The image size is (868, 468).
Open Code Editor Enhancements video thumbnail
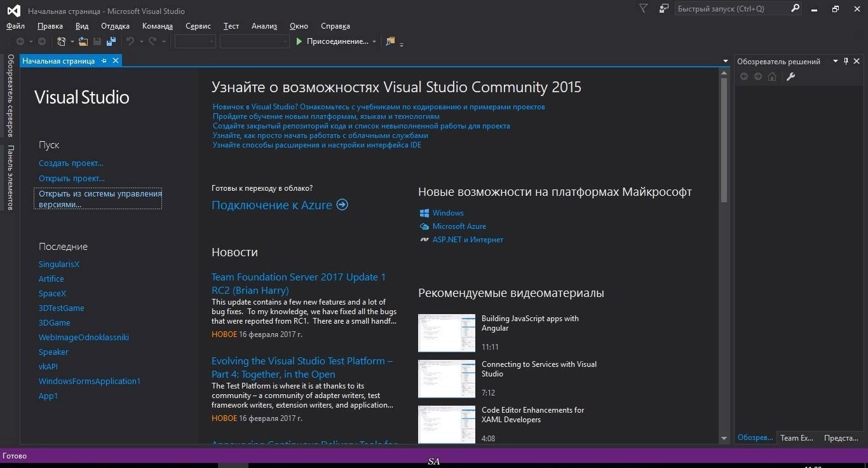click(x=447, y=424)
